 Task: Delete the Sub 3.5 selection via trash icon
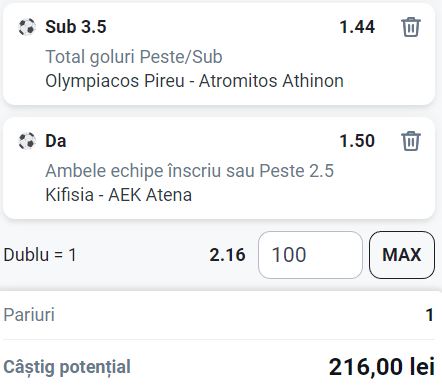[x=411, y=27]
